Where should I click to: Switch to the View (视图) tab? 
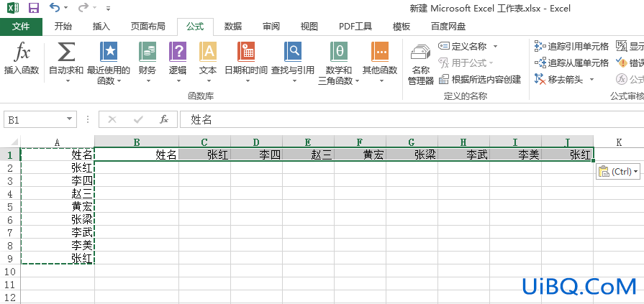tap(309, 27)
